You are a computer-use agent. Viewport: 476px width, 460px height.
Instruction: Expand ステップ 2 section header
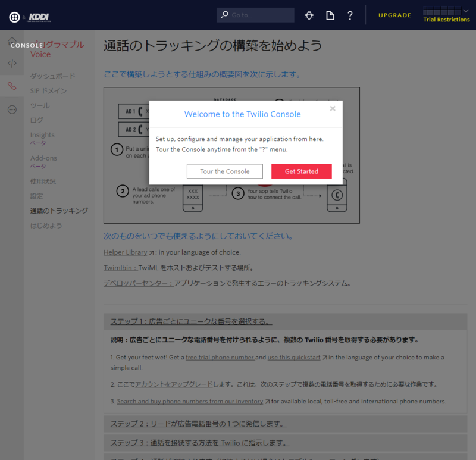(285, 424)
